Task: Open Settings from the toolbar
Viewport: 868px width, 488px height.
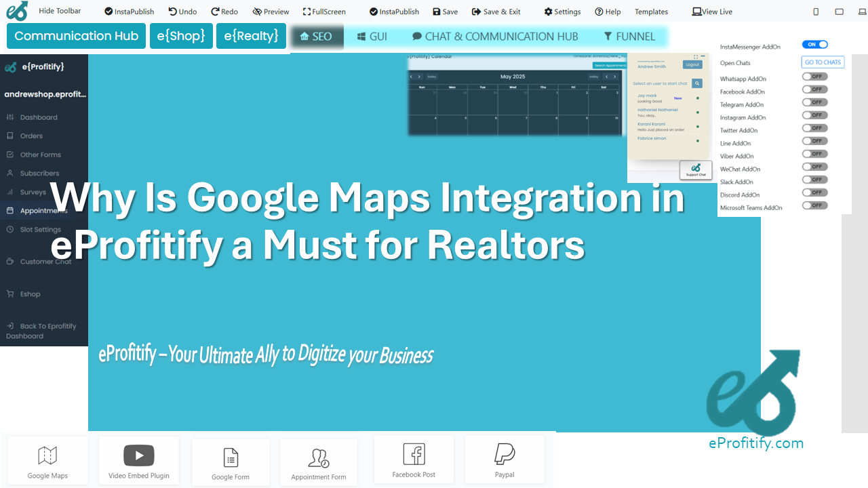Action: pyautogui.click(x=562, y=12)
